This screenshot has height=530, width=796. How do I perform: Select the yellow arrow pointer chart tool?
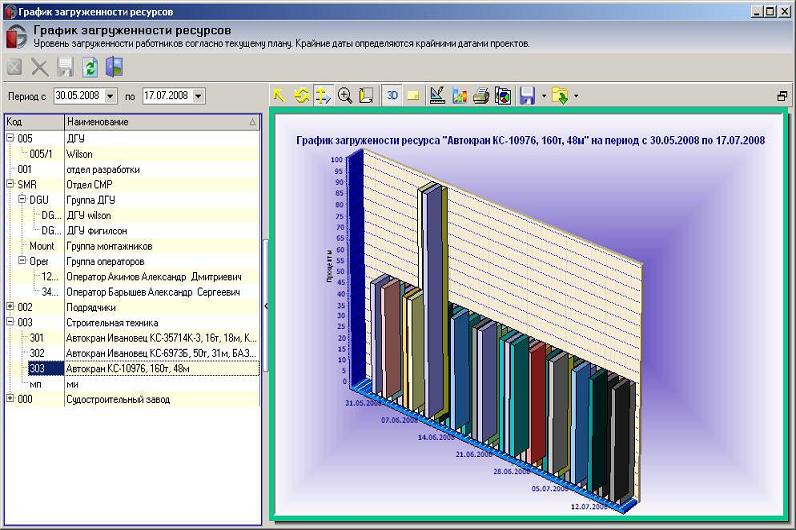click(x=279, y=95)
